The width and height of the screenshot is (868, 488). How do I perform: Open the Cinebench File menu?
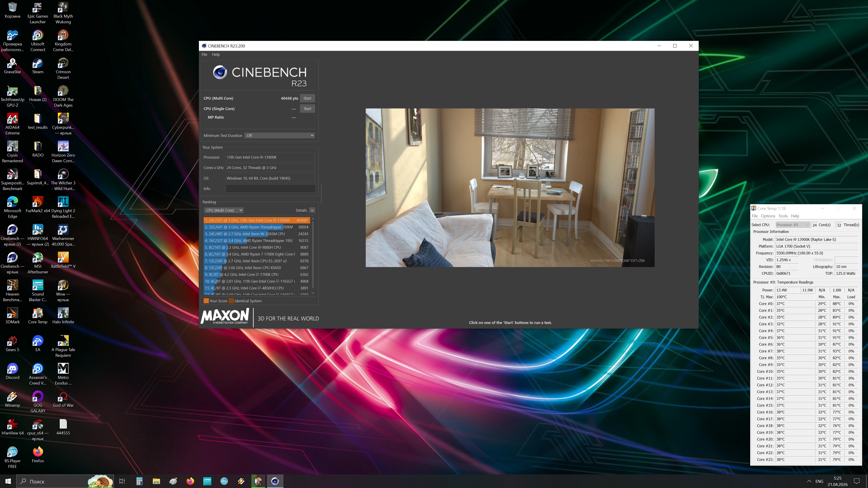click(204, 54)
